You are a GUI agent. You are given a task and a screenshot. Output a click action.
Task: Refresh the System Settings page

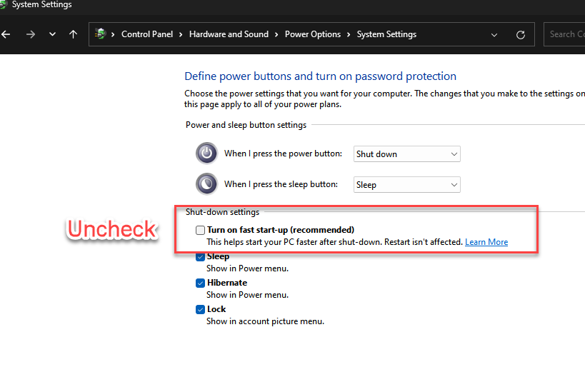click(x=521, y=34)
